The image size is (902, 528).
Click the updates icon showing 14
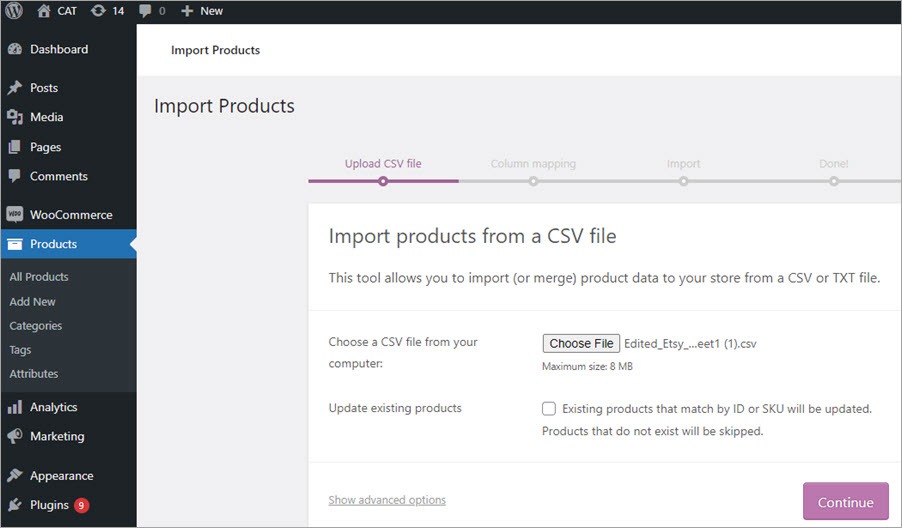tap(98, 11)
